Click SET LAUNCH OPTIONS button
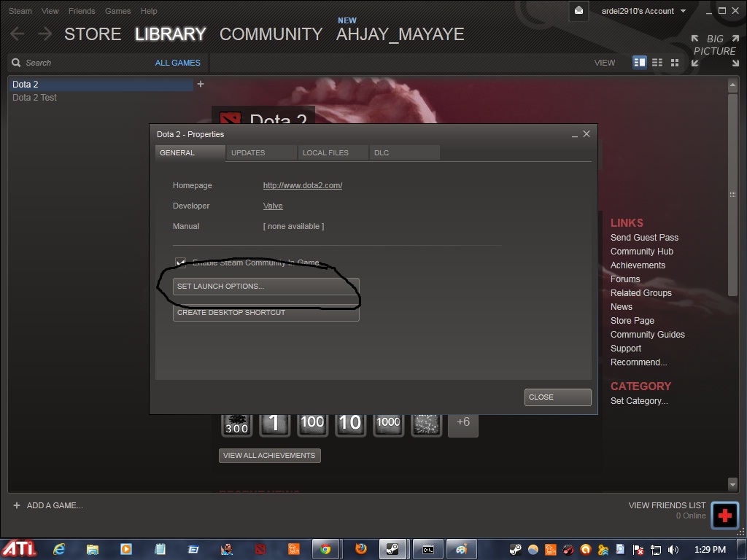Screen dimensions: 747x560 [266, 286]
